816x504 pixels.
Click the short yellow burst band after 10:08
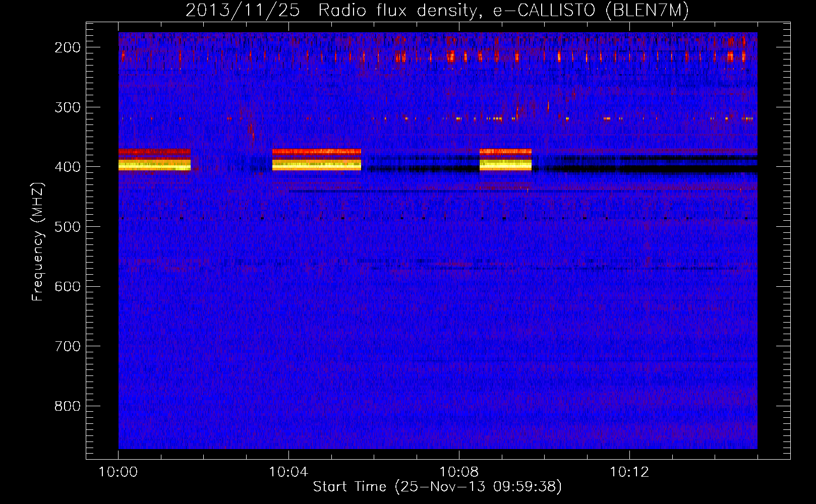pyautogui.click(x=505, y=165)
